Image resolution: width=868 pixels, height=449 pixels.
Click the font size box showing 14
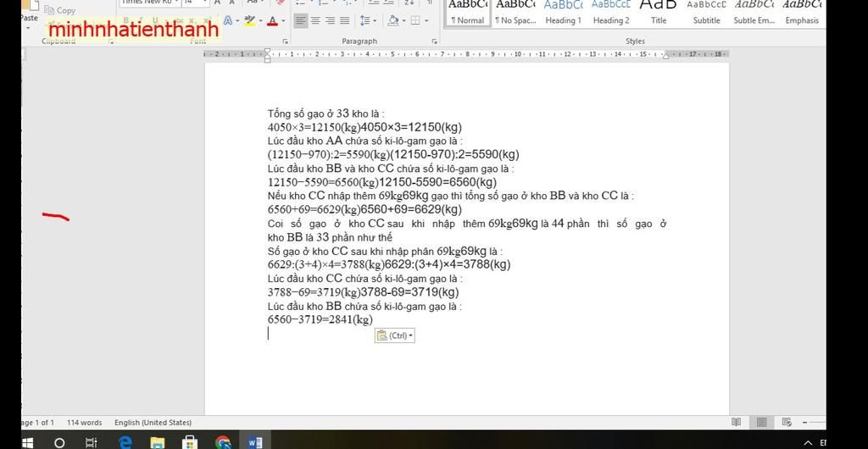[x=191, y=3]
